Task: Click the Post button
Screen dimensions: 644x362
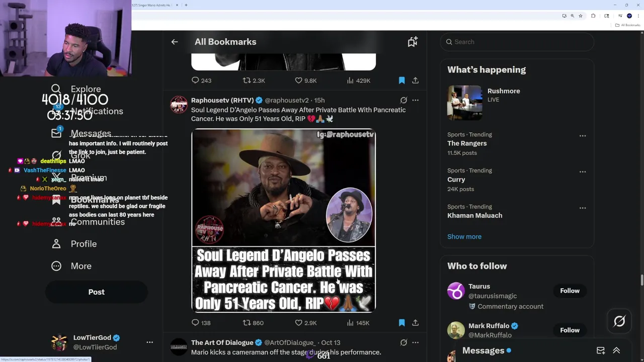Action: point(97,292)
